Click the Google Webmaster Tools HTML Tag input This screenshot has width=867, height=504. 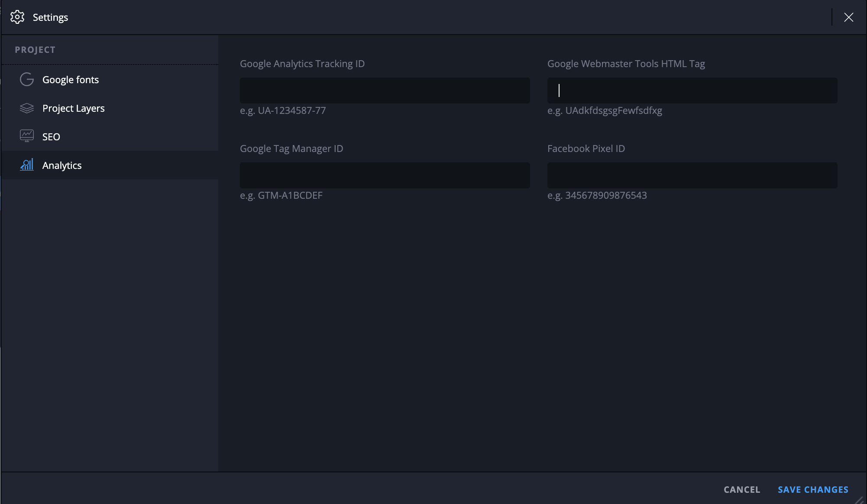tap(692, 90)
